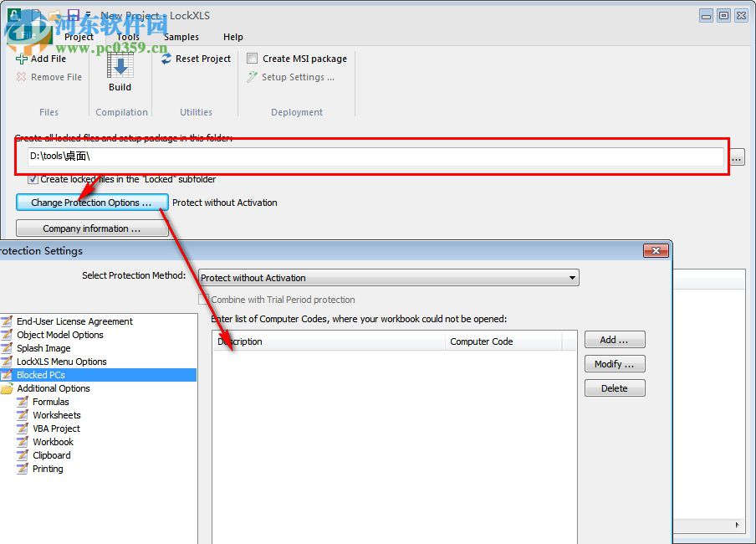Click the Delete button
Image resolution: width=756 pixels, height=544 pixels.
(615, 388)
